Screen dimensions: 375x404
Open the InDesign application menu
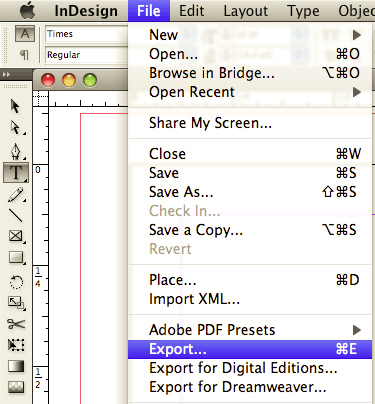[x=86, y=11]
